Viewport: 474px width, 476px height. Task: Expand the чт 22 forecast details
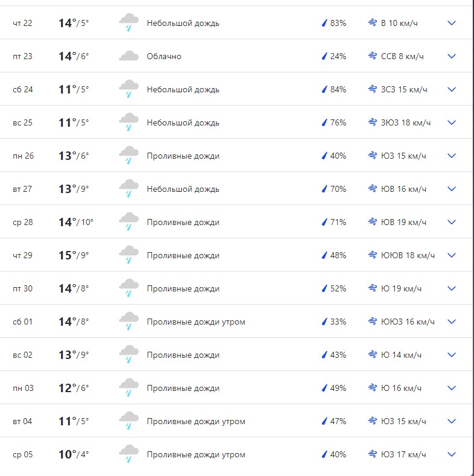pyautogui.click(x=452, y=23)
